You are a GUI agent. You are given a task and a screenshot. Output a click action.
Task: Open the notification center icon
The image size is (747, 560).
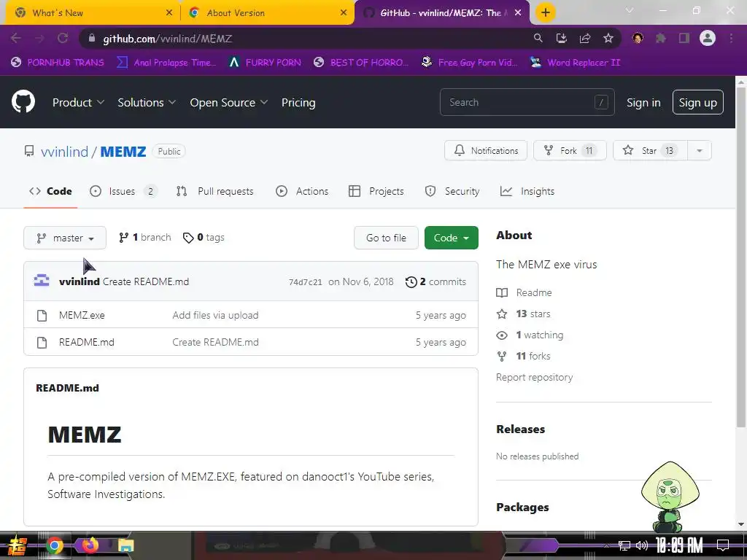pos(723,545)
